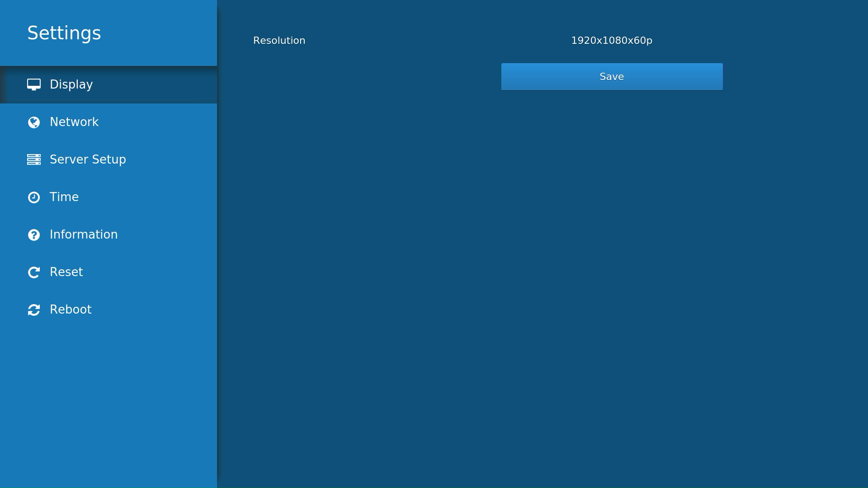Click the Reset circular arrow icon
868x488 pixels.
coord(34,272)
